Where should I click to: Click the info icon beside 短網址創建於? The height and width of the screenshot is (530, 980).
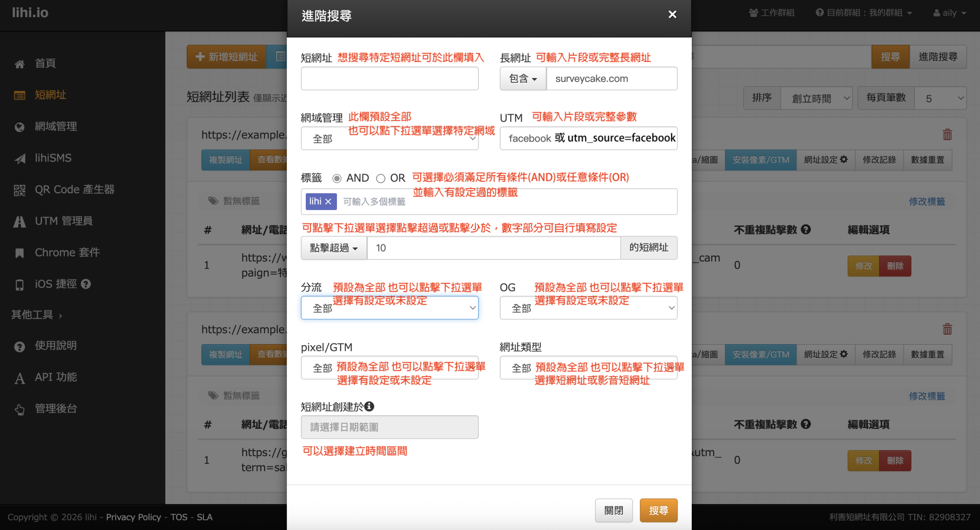(369, 406)
